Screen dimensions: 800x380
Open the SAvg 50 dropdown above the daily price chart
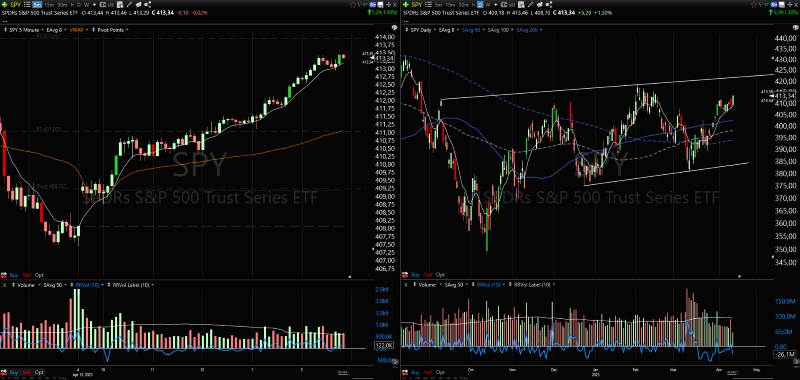click(484, 30)
